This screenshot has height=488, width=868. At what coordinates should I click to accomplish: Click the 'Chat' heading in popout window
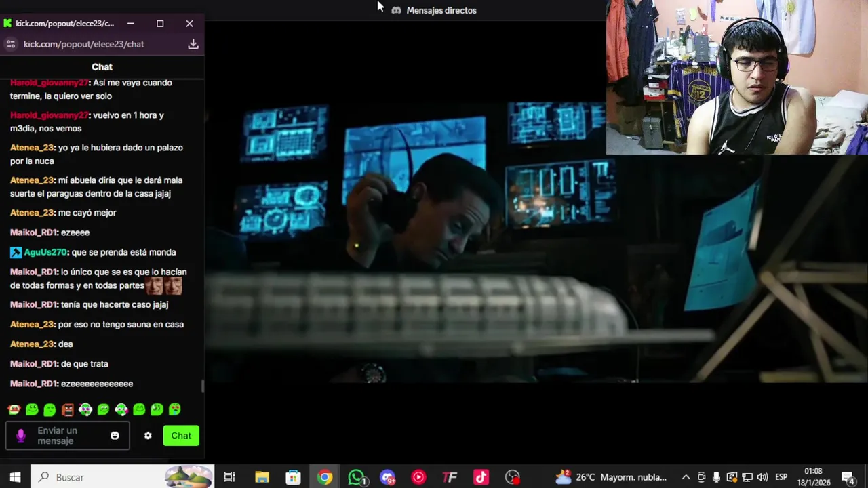(102, 67)
